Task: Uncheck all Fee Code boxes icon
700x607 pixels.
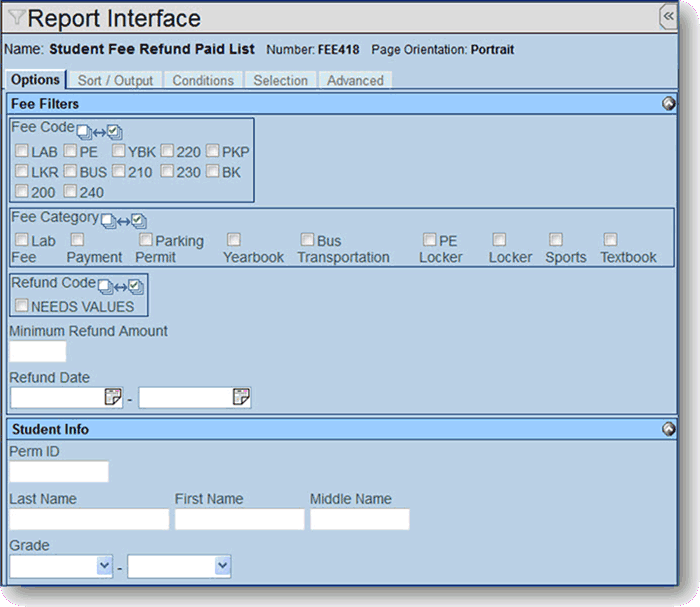Action: (x=83, y=132)
